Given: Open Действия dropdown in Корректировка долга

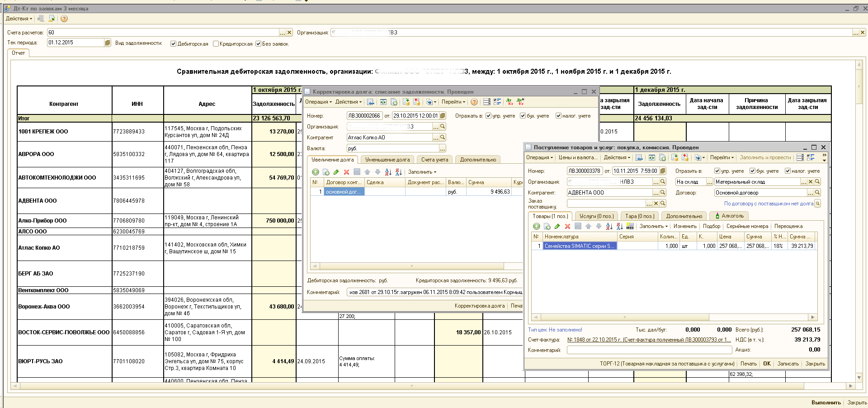Looking at the screenshot, I should [348, 102].
